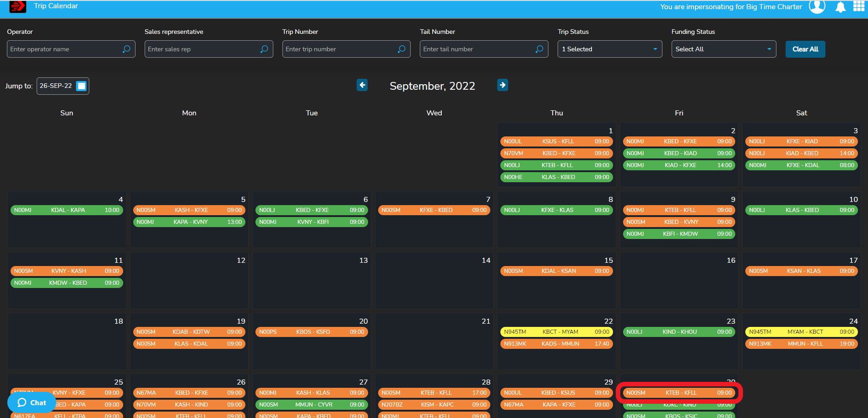Click the search icon in Operator field
868x418 pixels.
tap(126, 49)
